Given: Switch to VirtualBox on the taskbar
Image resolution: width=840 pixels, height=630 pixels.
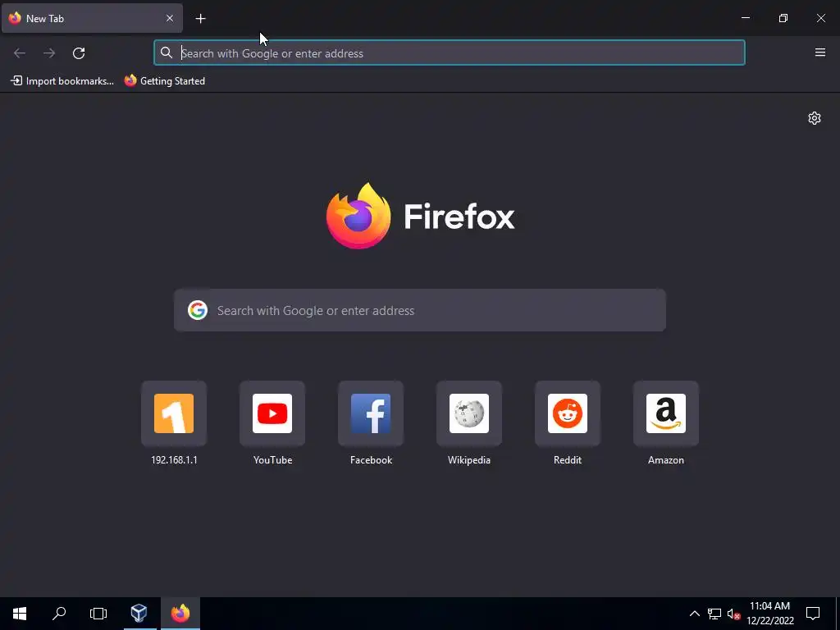Looking at the screenshot, I should coord(139,614).
